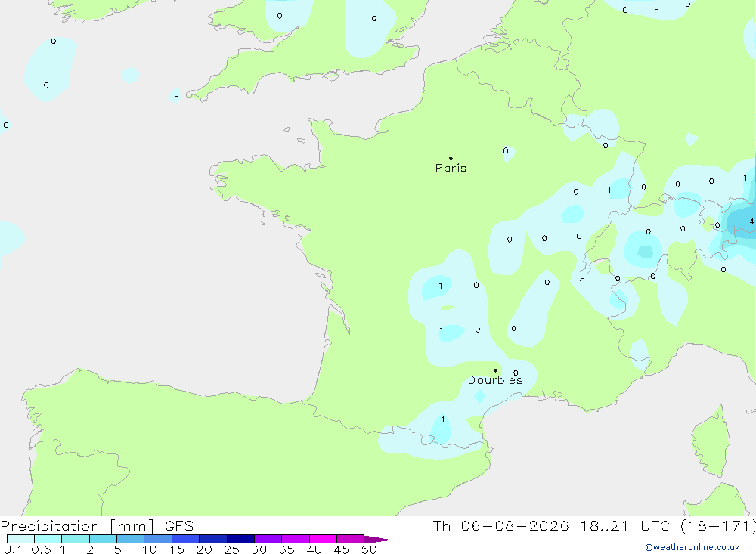Select the 15 mm blue legend swatch
Screen dimensions: 756x554
[185, 539]
